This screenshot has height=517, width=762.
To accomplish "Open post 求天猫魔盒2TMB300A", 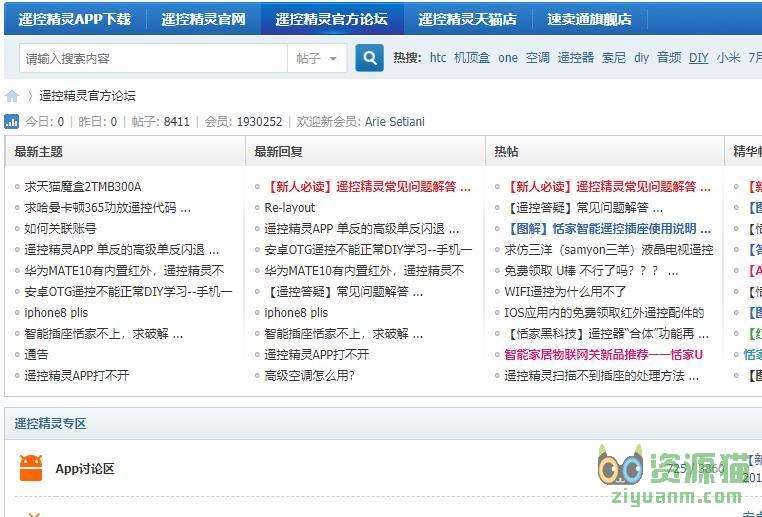I will coord(83,187).
